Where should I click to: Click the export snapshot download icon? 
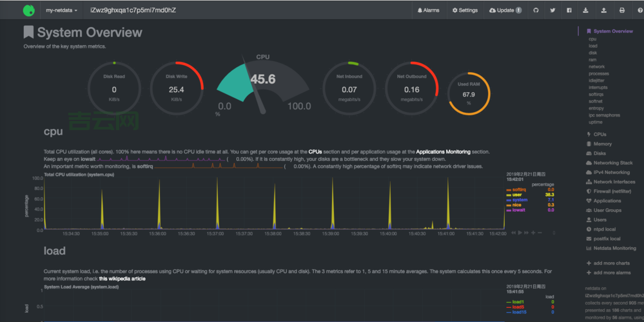pos(586,10)
